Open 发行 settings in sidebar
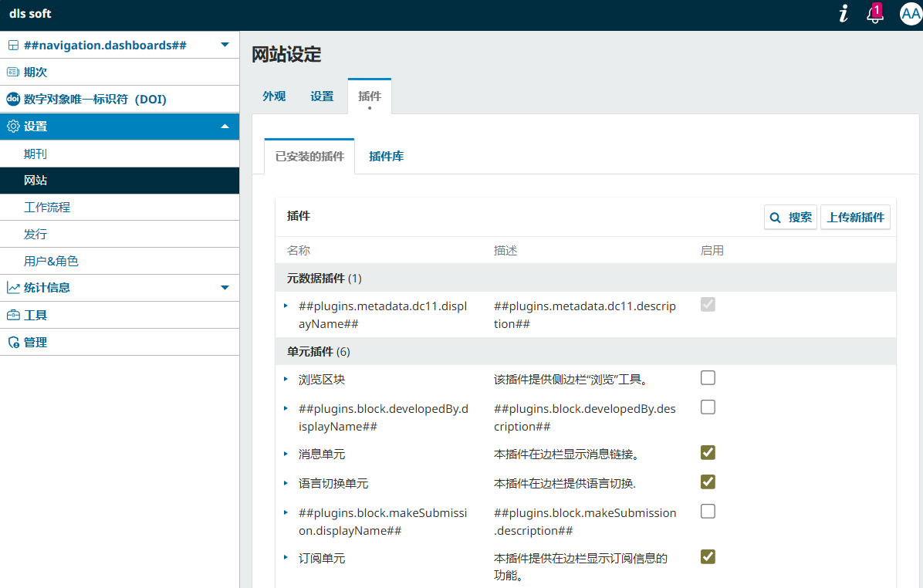Viewport: 923px width, 588px height. point(120,235)
